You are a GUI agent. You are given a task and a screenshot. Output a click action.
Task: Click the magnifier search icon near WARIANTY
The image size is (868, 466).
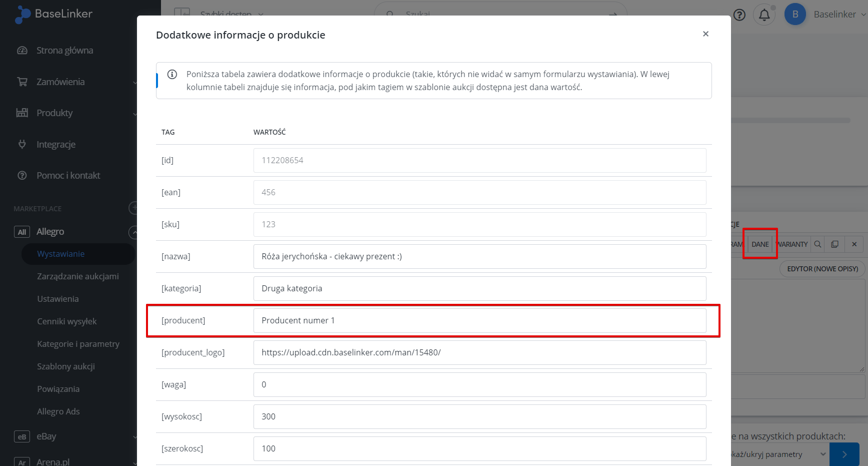818,244
